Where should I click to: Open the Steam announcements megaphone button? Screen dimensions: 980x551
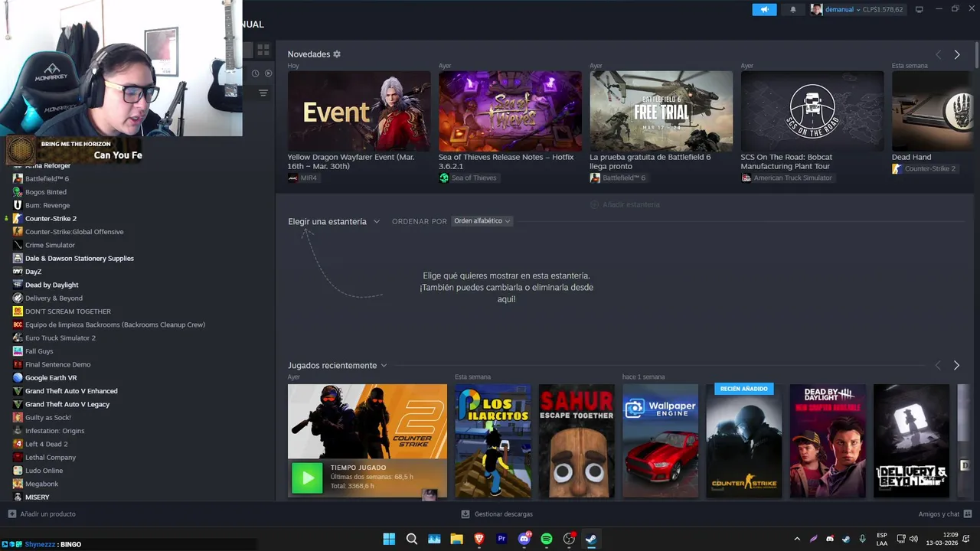tap(764, 9)
